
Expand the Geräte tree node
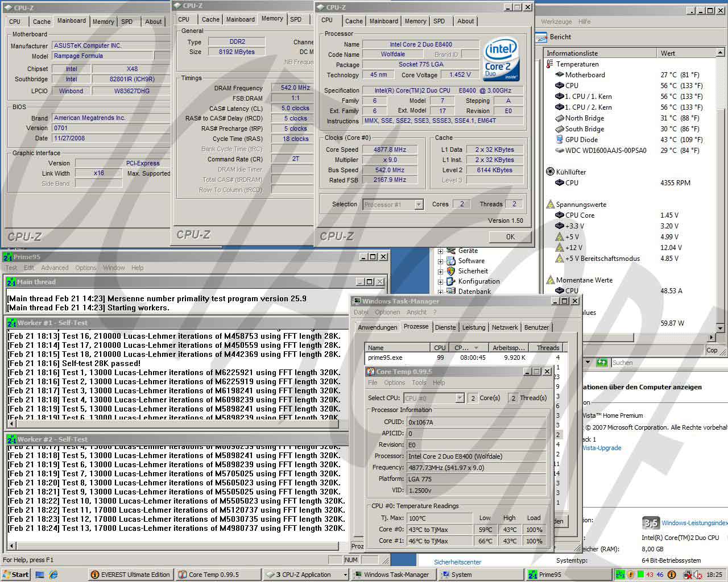tap(440, 251)
